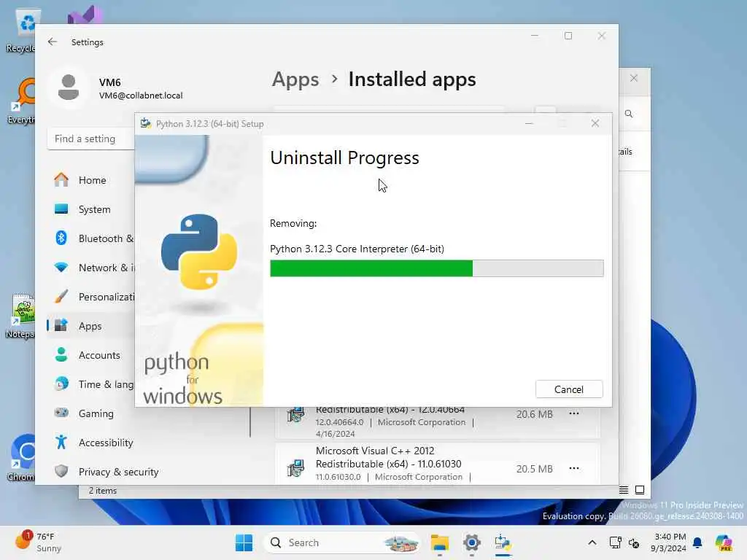Image resolution: width=747 pixels, height=560 pixels.
Task: Click the VM6 user avatar
Action: (x=68, y=87)
